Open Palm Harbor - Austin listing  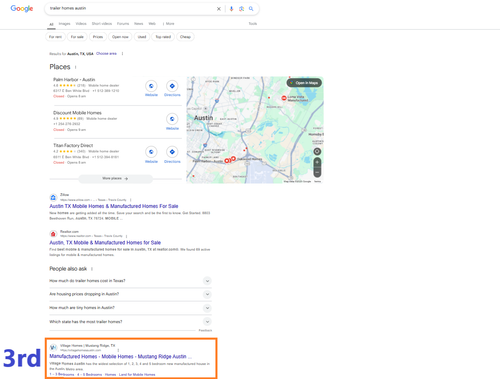pyautogui.click(x=74, y=80)
